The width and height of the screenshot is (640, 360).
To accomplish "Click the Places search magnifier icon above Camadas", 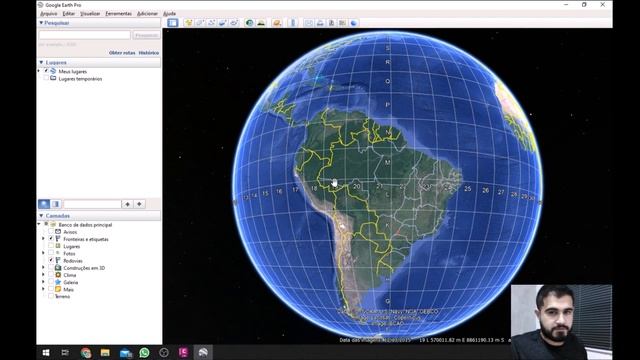I will coord(44,204).
